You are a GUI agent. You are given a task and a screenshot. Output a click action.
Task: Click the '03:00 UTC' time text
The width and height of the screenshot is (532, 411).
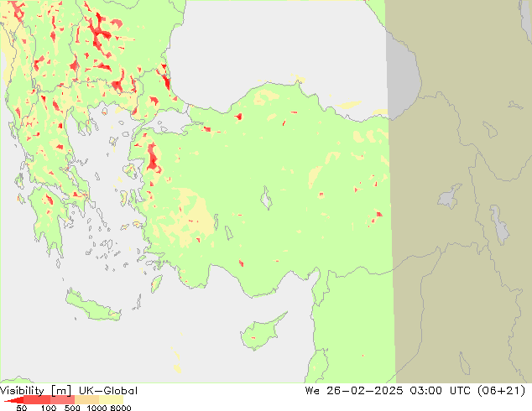point(440,391)
